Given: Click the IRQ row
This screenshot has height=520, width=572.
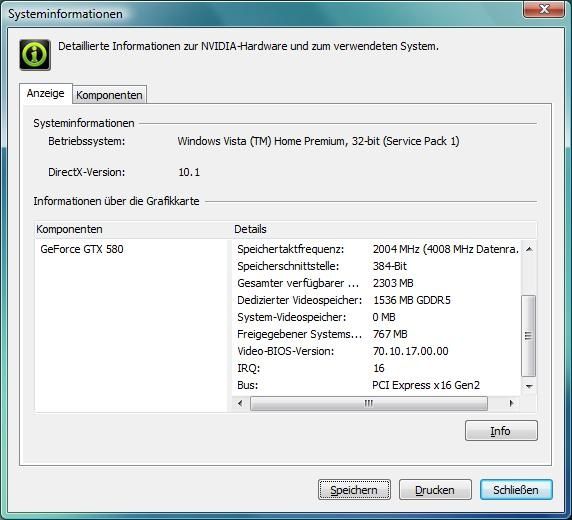Looking at the screenshot, I should coord(377,368).
